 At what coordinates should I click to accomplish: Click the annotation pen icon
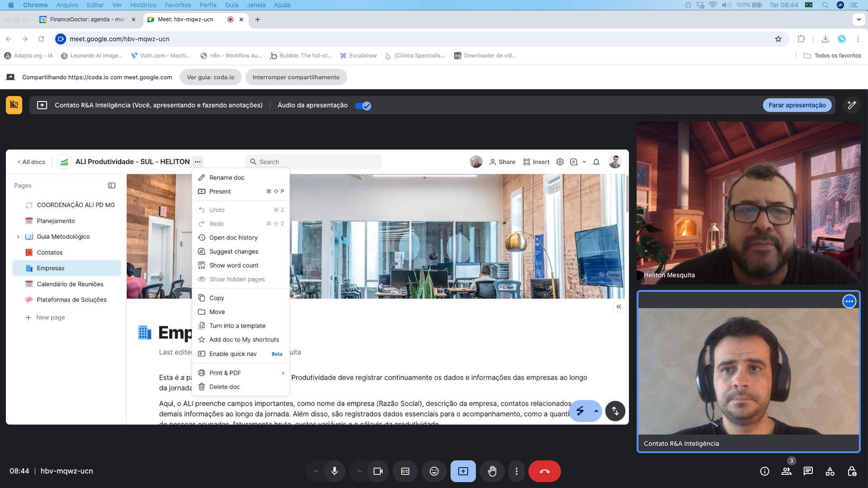pos(852,105)
